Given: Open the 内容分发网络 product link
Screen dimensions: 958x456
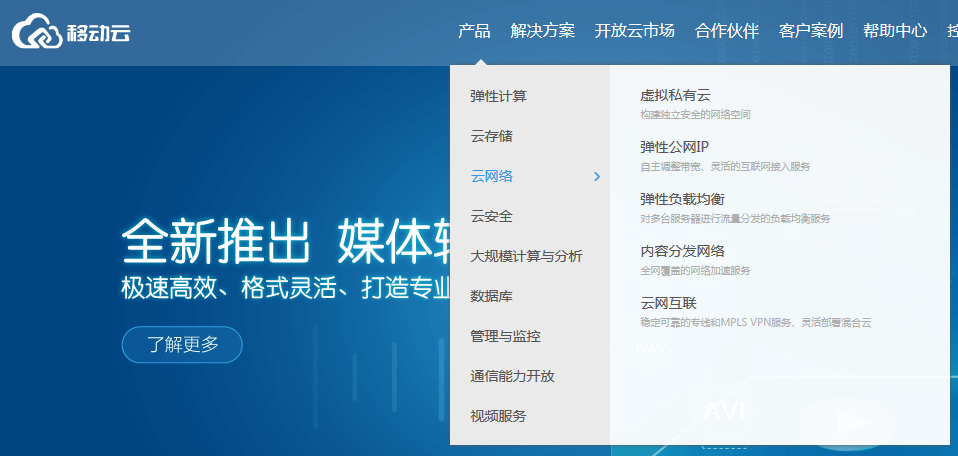Looking at the screenshot, I should click(x=682, y=251).
